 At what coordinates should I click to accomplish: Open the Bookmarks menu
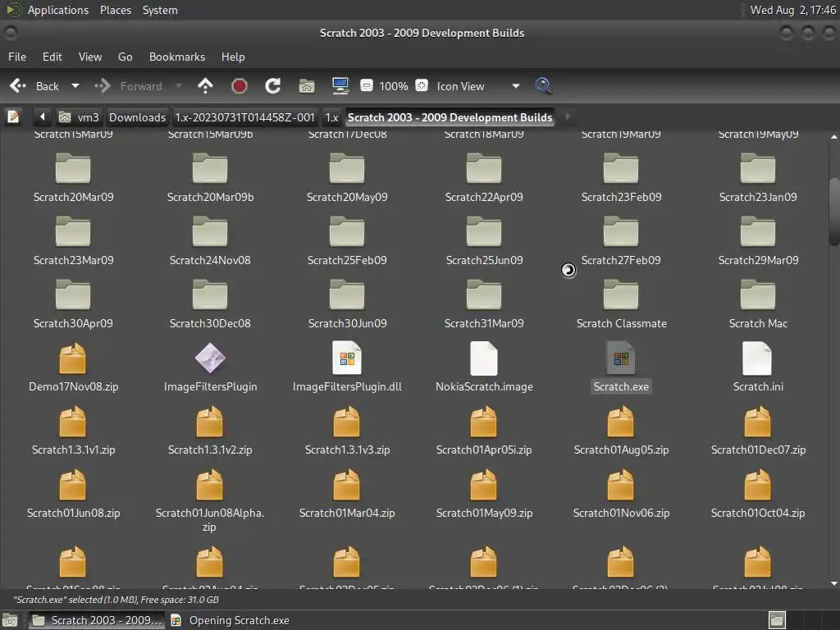177,57
